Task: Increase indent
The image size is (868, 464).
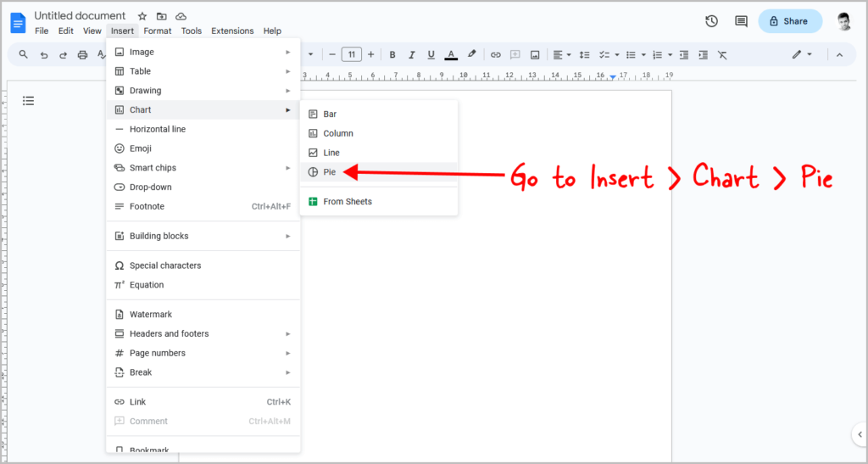Action: (x=703, y=55)
